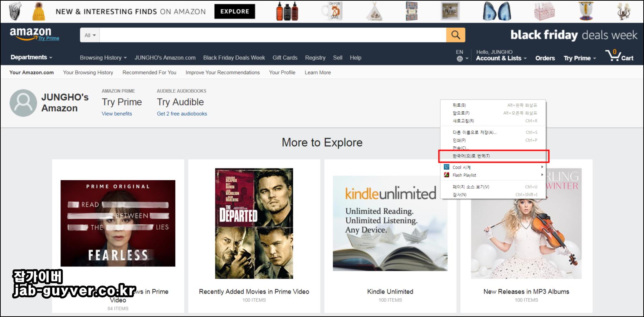The image size is (644, 317).
Task: Open Black Friday Deals Week link
Action: [x=234, y=58]
